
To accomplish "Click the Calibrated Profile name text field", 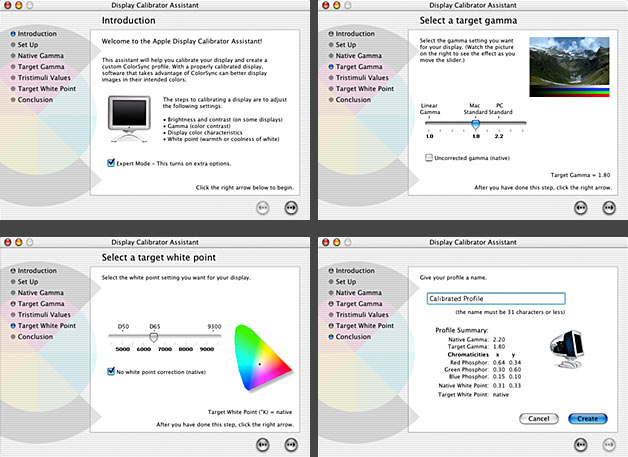I will point(495,298).
